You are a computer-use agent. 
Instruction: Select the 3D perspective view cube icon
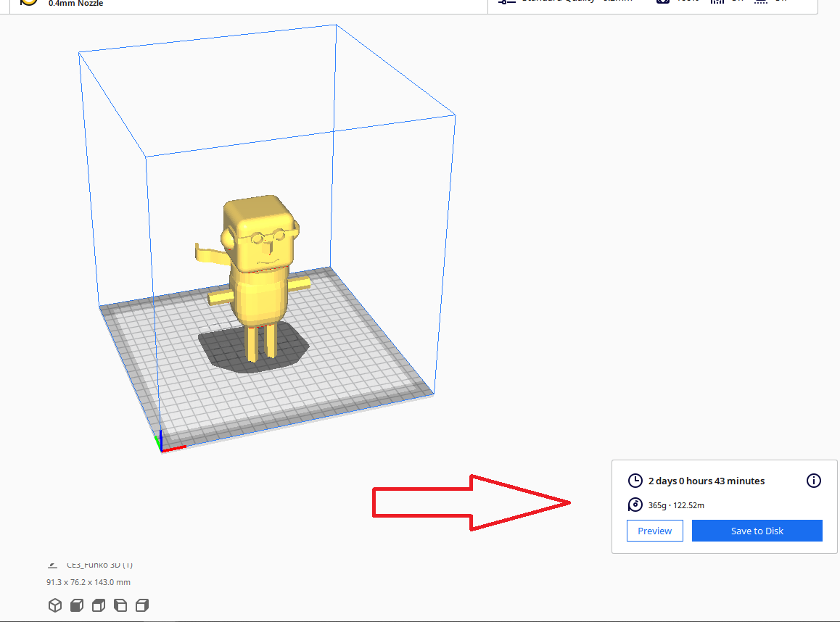click(x=54, y=605)
